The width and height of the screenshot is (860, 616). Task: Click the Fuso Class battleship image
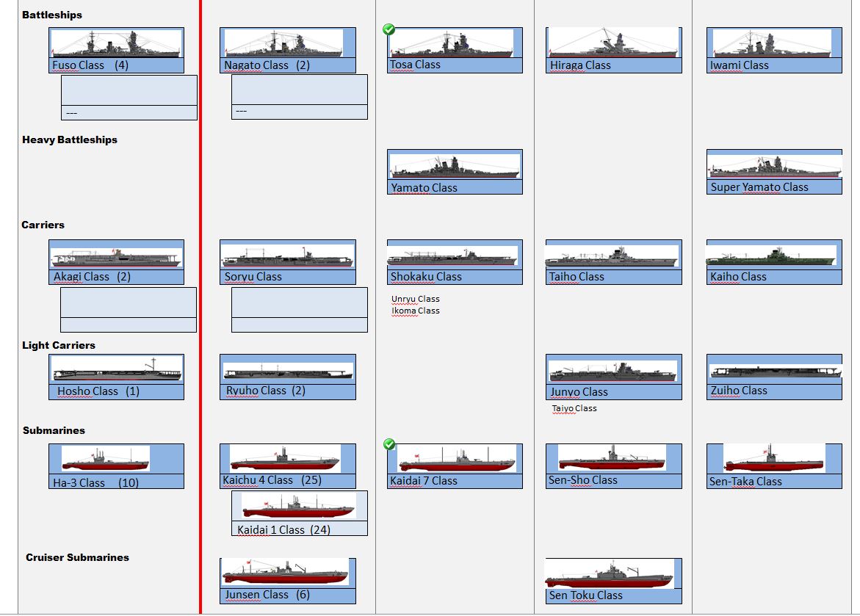pos(116,44)
